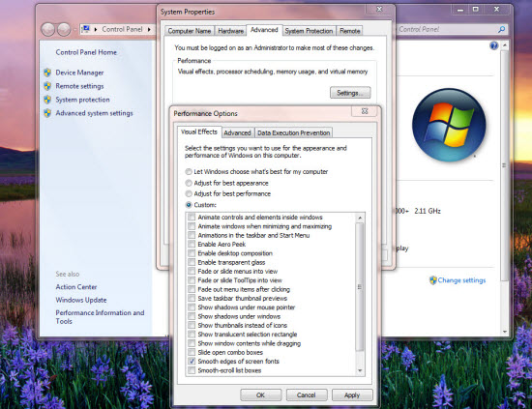This screenshot has height=409, width=532.
Task: Check Show translucent selection rectangle
Action: coord(192,334)
